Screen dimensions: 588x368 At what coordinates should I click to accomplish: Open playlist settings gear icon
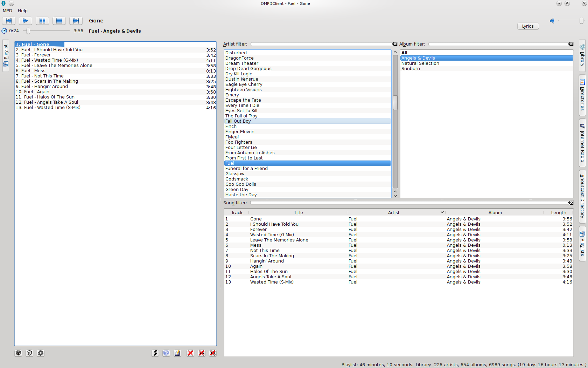(x=41, y=353)
